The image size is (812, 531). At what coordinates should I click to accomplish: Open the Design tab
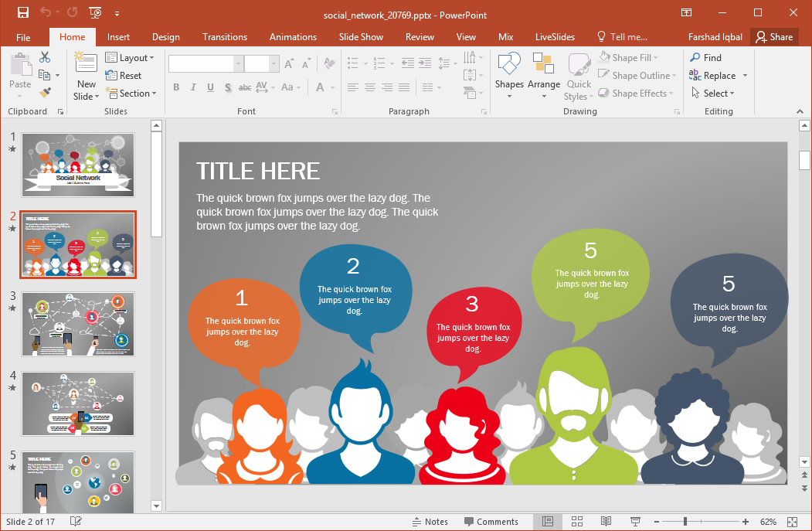point(165,37)
